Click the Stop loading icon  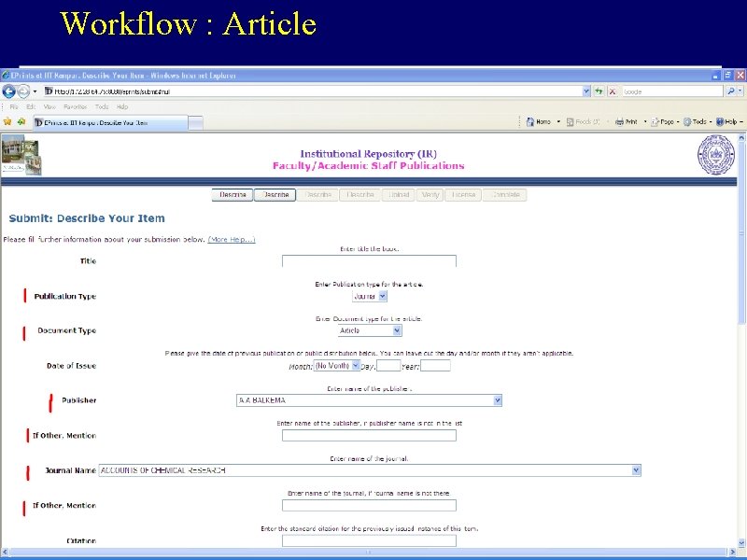tap(613, 91)
